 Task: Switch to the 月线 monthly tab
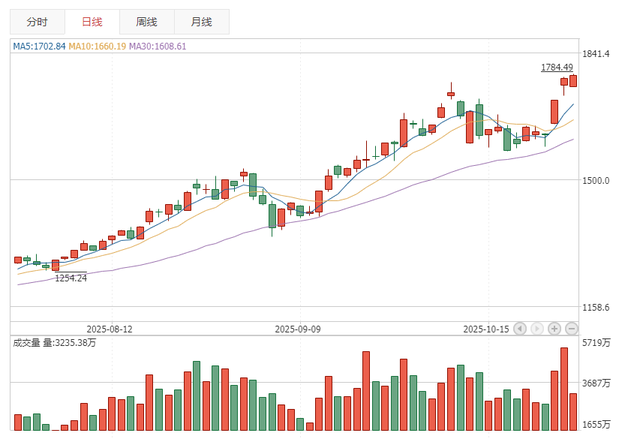200,21
